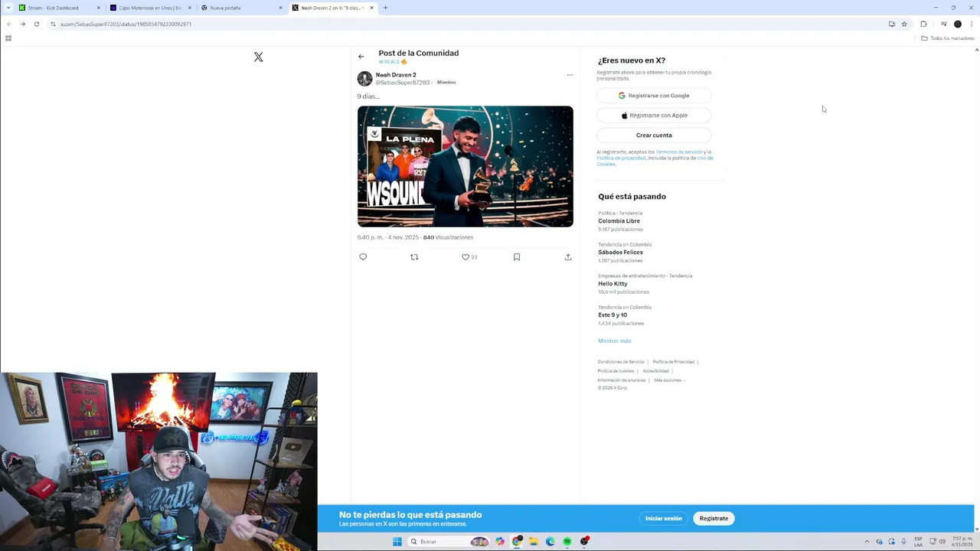Viewport: 980px width, 551px height.
Task: Open the Condiciones de Servicio footer link
Action: [621, 362]
